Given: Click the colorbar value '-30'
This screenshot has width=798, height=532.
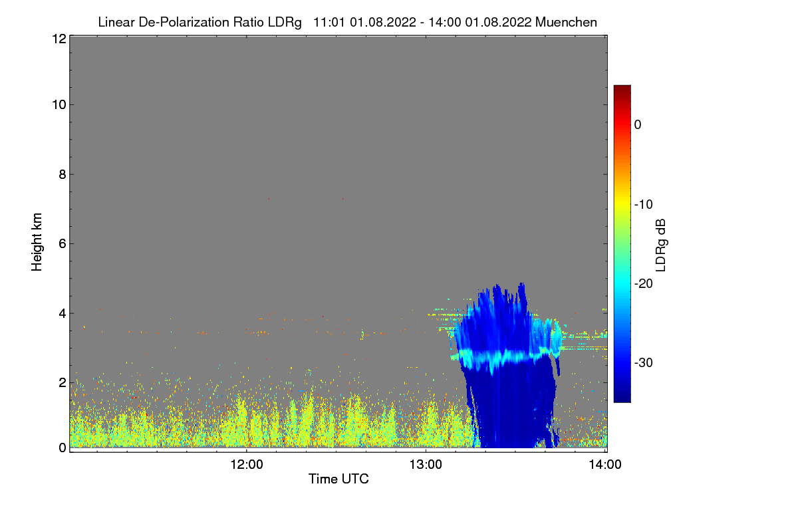Looking at the screenshot, I should pyautogui.click(x=643, y=363).
